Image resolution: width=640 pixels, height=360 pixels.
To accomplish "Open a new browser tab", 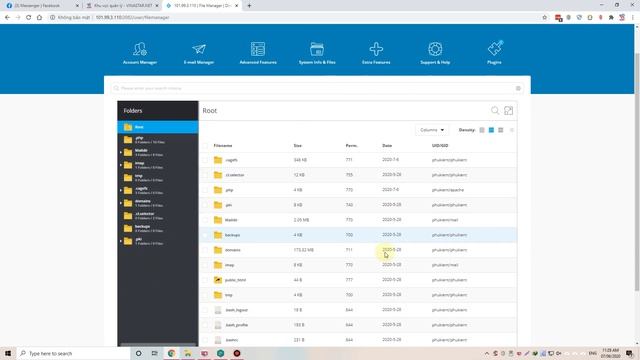I will pyautogui.click(x=249, y=6).
